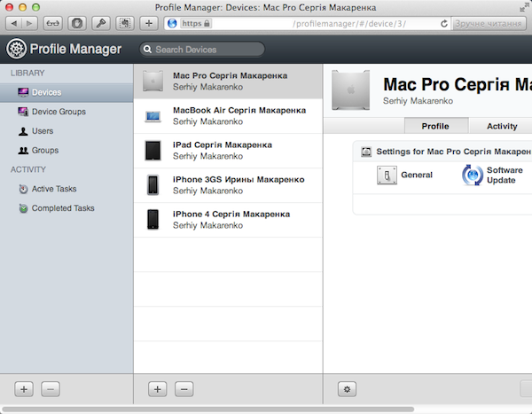Click the Users person icon
Viewport: 532px width, 414px height.
click(x=24, y=131)
